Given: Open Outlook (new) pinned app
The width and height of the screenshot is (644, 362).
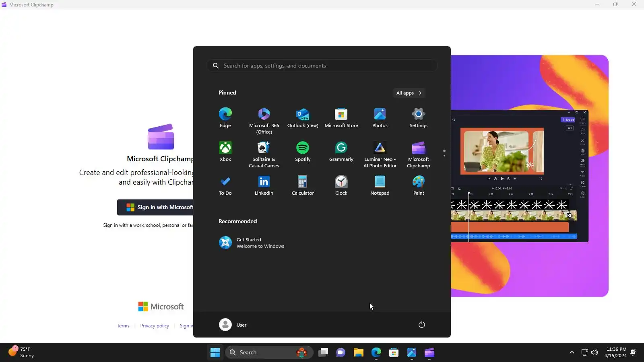Looking at the screenshot, I should click(303, 118).
